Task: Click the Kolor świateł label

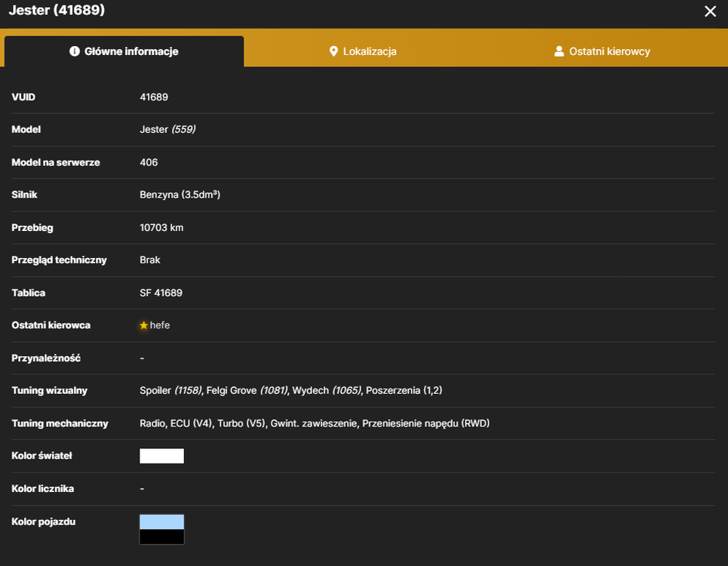Action: [x=41, y=456]
